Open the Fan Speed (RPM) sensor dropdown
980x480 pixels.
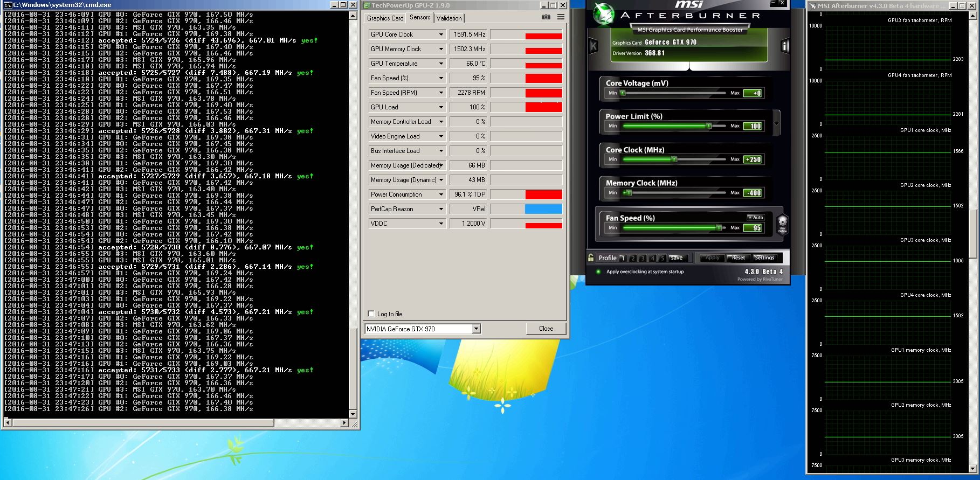point(441,93)
